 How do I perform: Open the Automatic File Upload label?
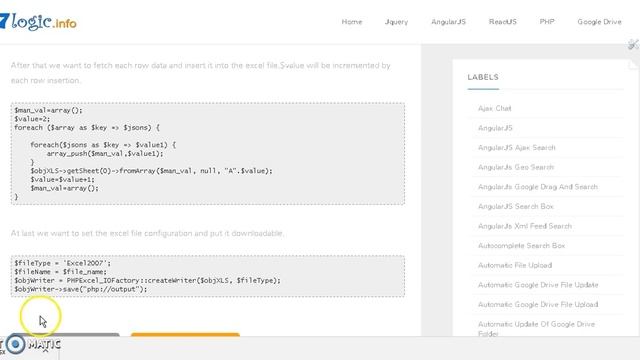(515, 265)
